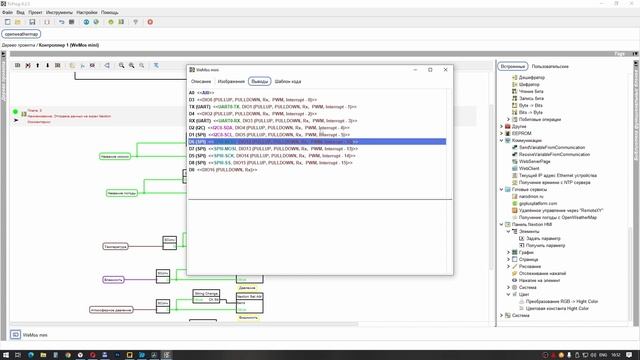Select the TX (UART) pin row
This screenshot has width=640, height=360.
tap(317, 107)
